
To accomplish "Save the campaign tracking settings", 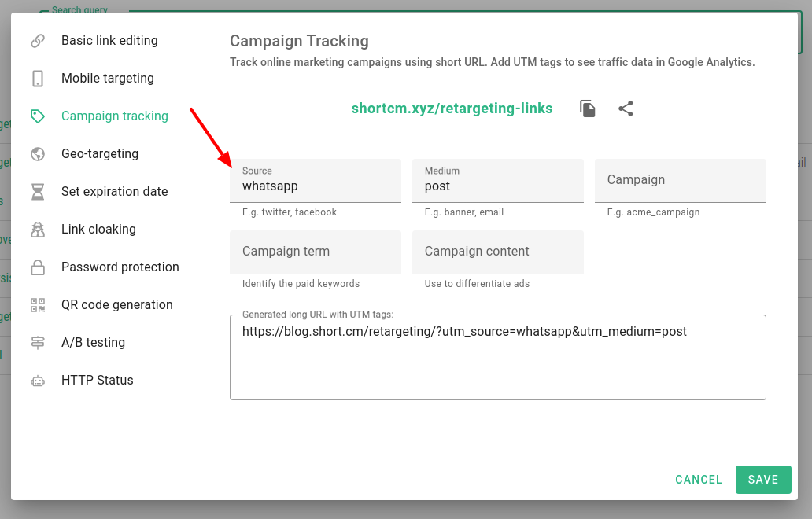I will pos(762,480).
